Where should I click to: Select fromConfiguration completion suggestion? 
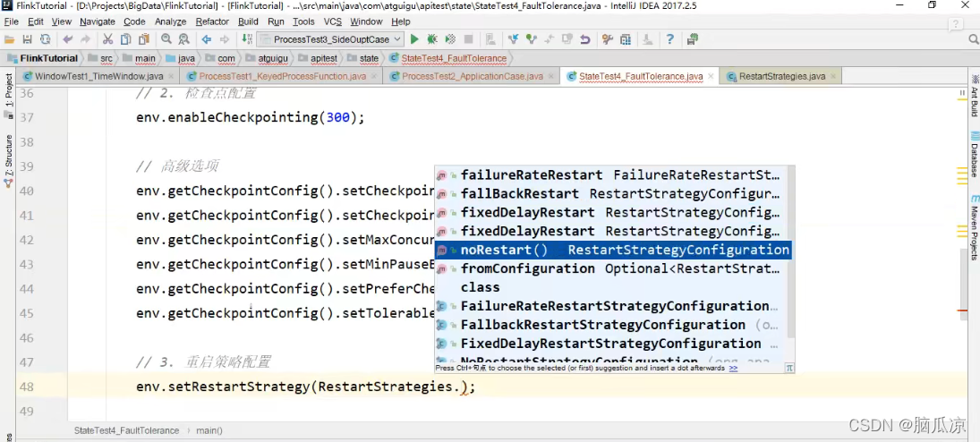click(610, 268)
